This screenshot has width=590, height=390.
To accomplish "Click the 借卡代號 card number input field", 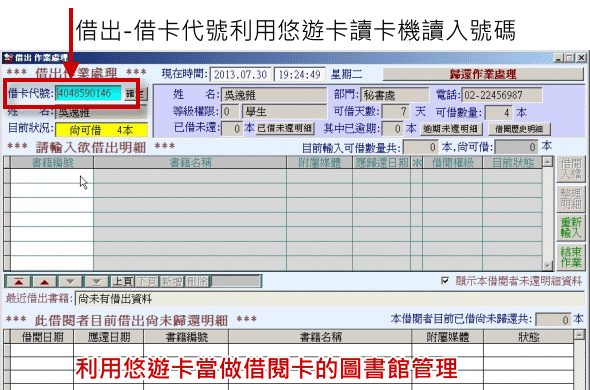I will click(x=88, y=93).
